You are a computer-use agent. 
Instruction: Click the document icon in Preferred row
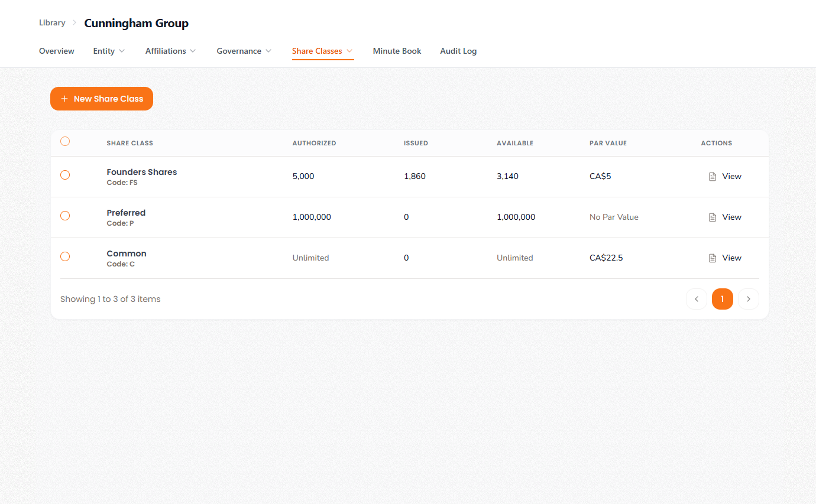click(x=713, y=217)
